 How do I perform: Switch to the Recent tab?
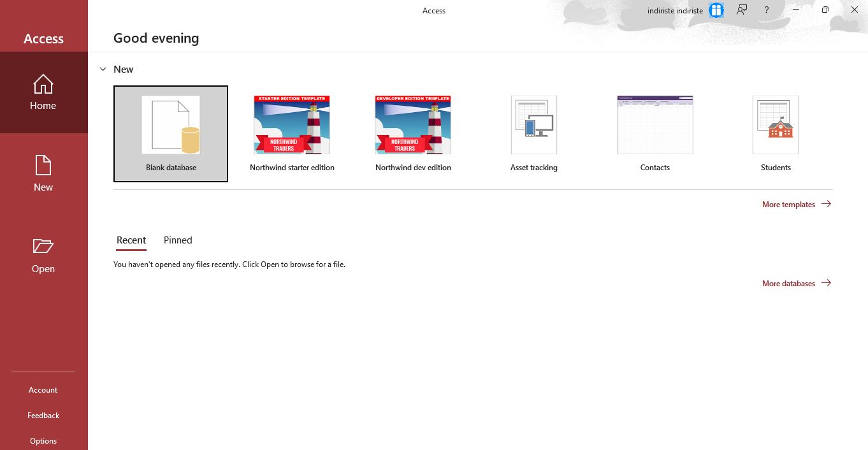point(131,240)
